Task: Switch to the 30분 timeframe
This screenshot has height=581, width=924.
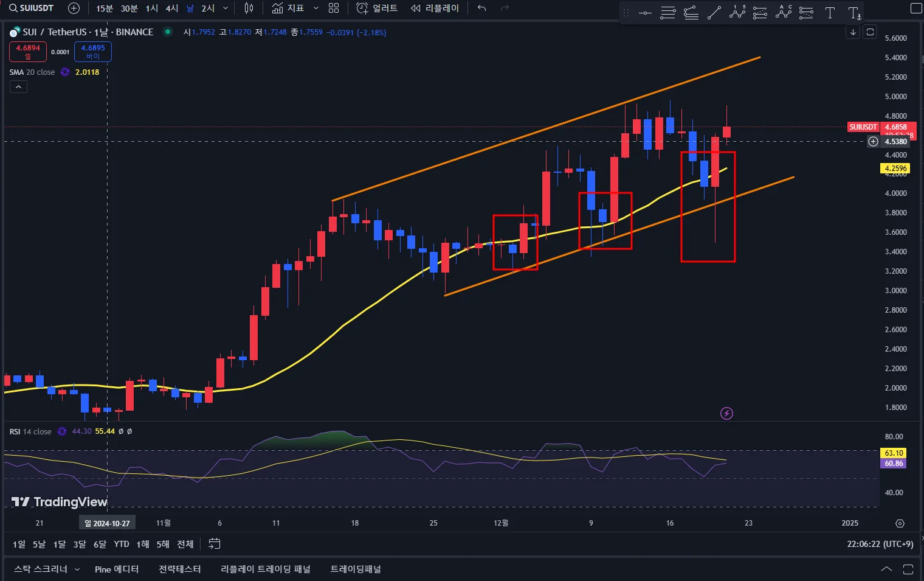Action: 129,8
